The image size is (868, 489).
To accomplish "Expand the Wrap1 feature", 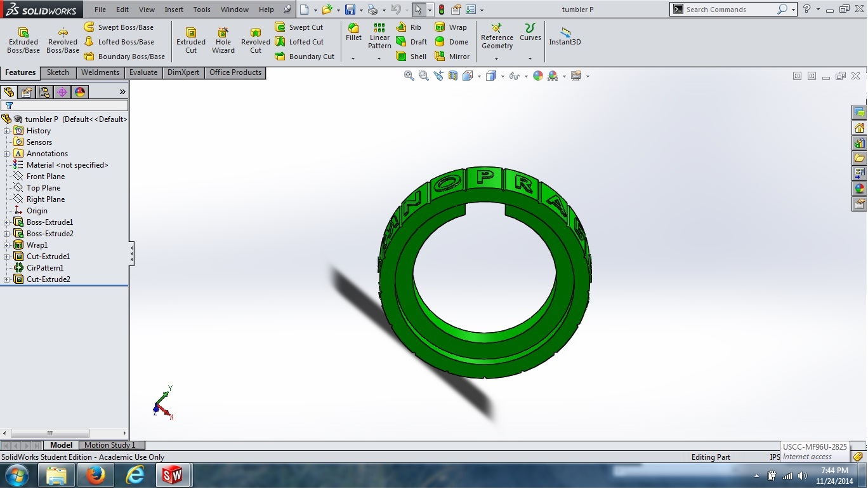I will click(7, 245).
